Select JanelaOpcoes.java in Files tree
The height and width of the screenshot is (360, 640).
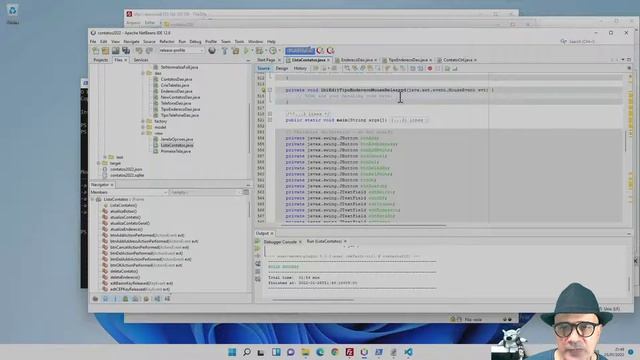pos(177,139)
